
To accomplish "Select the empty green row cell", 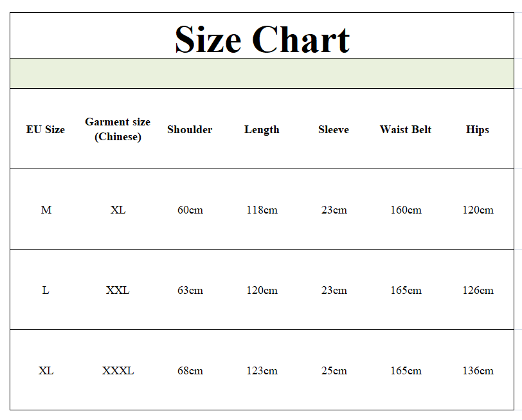I will (262, 73).
